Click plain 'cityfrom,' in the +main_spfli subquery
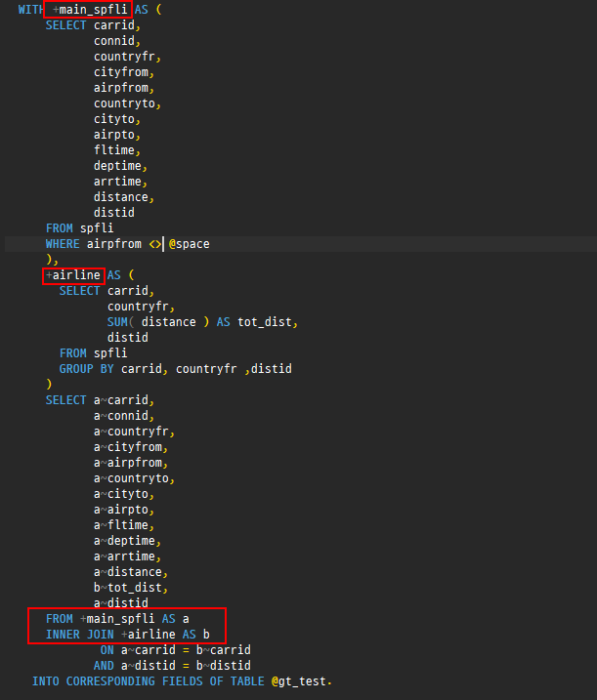Viewport: 597px width, 700px height. [124, 72]
